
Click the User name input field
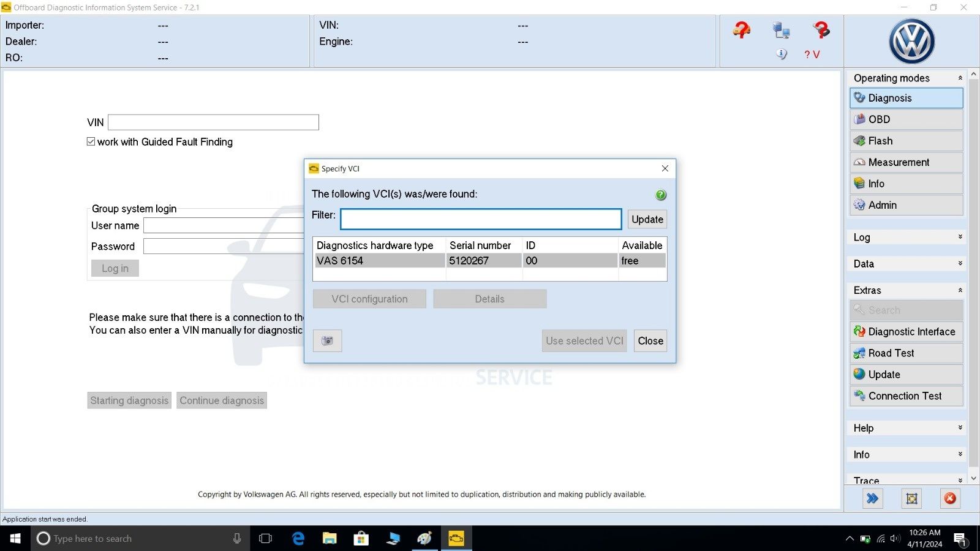click(x=224, y=225)
